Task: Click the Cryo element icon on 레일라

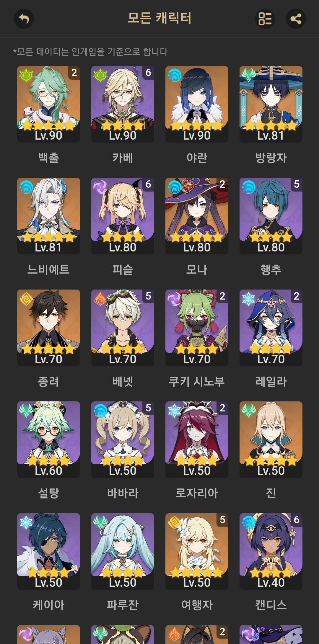Action: pos(248,299)
